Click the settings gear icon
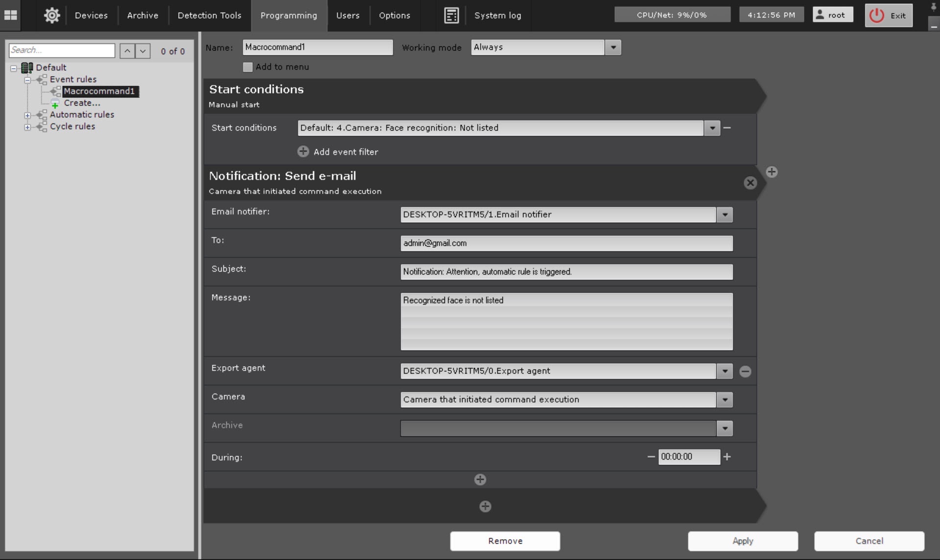 [x=52, y=15]
